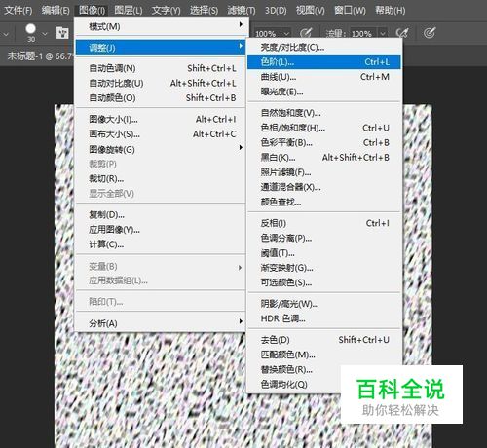This screenshot has width=487, height=448.
Task: Open 可选颜色(S)... selective color
Action: [324, 282]
